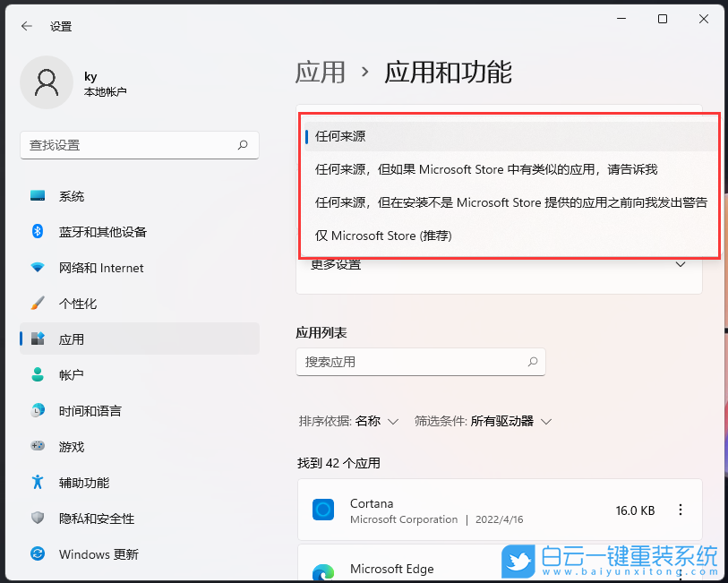
Task: Open 个性化 settings from sidebar
Action: (72, 304)
